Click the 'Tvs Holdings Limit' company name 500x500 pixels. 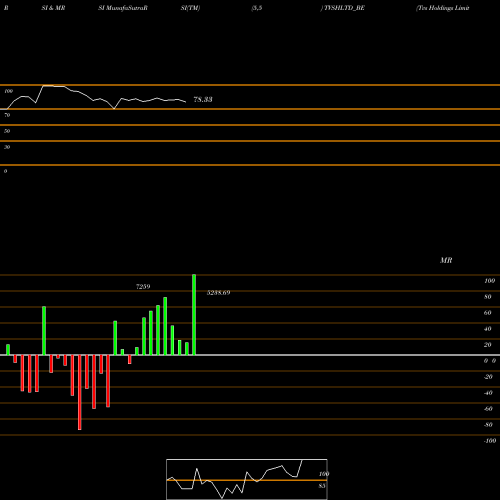tap(443, 8)
